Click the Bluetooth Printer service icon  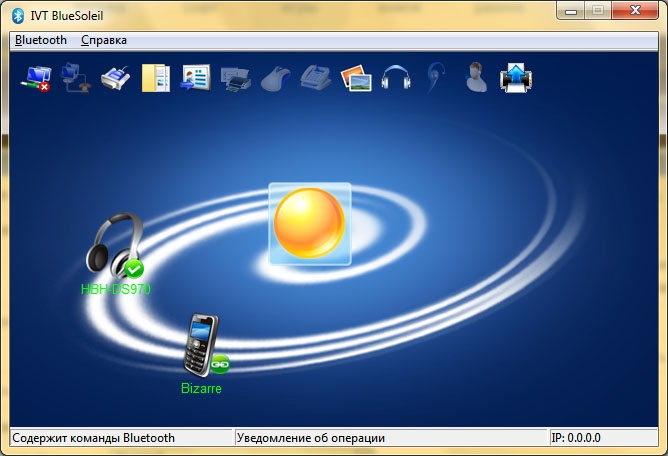pos(235,77)
